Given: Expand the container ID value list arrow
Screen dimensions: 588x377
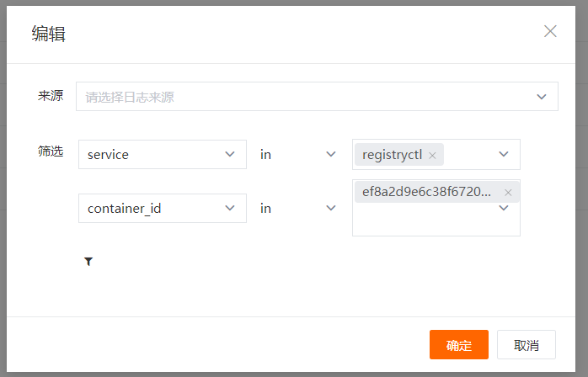Looking at the screenshot, I should pos(504,208).
